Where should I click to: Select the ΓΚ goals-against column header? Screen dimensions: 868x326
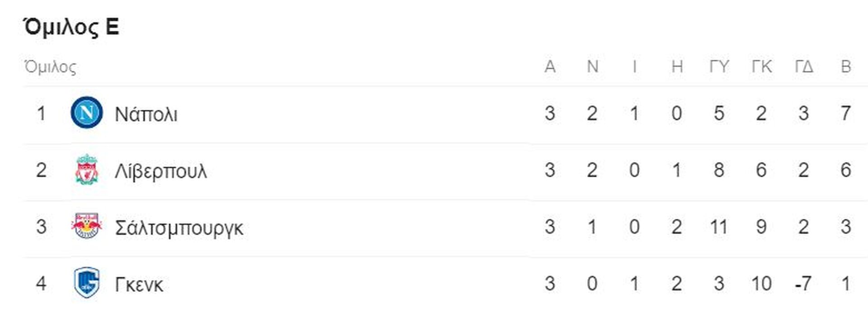[x=761, y=67]
